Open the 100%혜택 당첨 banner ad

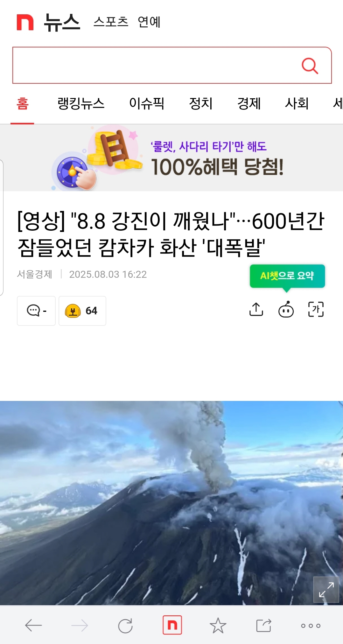[x=171, y=158]
